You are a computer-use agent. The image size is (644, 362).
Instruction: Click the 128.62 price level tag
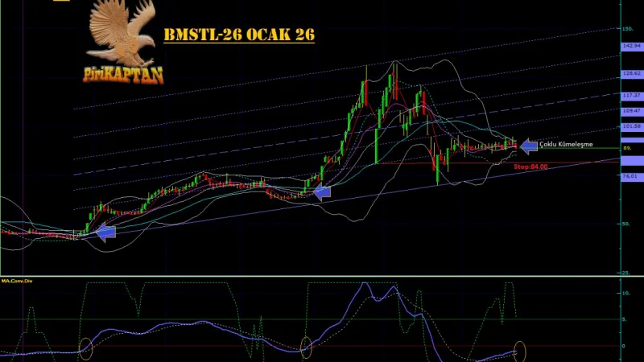click(632, 73)
